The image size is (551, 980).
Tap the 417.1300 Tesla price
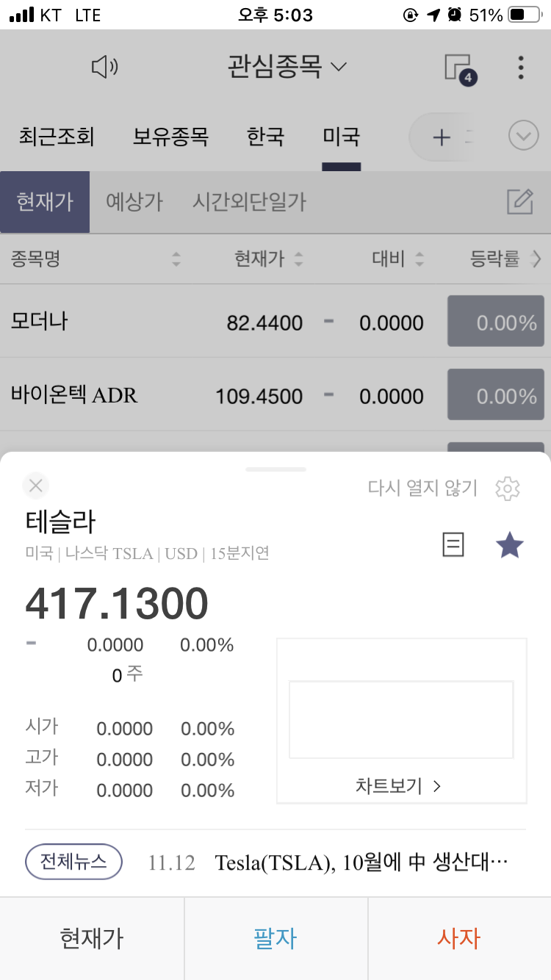(117, 604)
